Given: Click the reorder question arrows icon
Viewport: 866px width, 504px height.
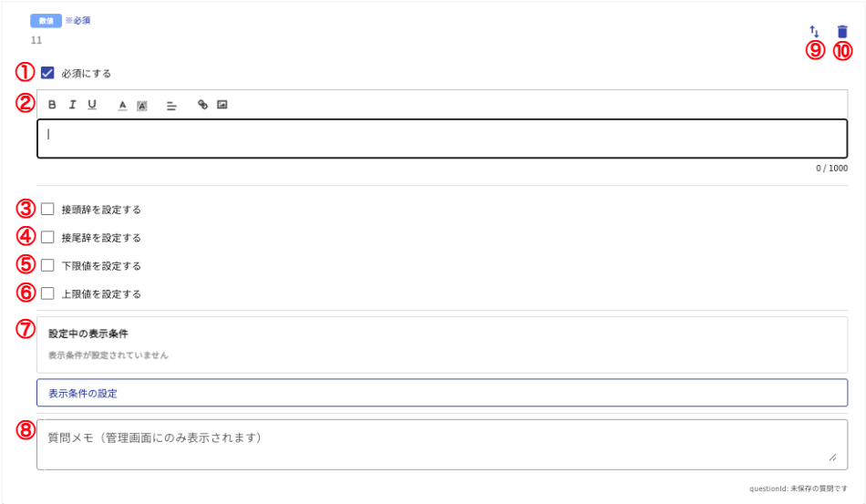Looking at the screenshot, I should click(815, 32).
